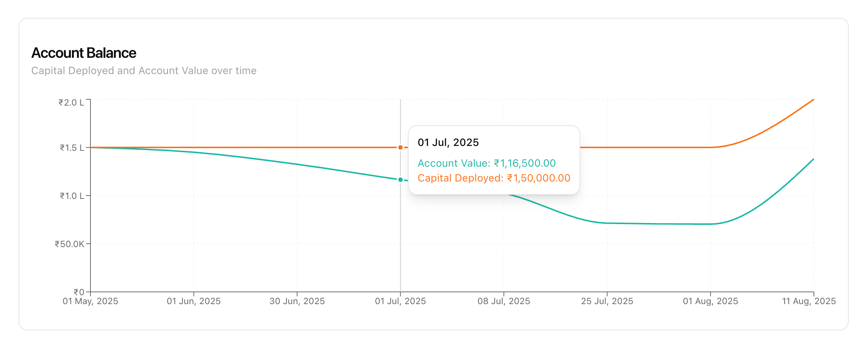Viewport: 868px width, 343px height.
Task: Click the Account Value ₹1,16,500.00 tooltip text
Action: [x=487, y=163]
